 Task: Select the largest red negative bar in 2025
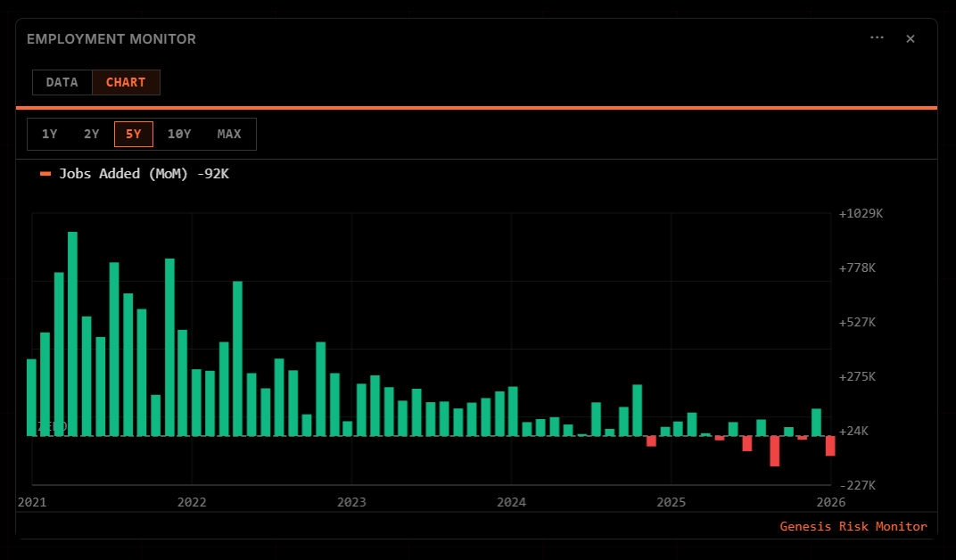click(x=775, y=450)
